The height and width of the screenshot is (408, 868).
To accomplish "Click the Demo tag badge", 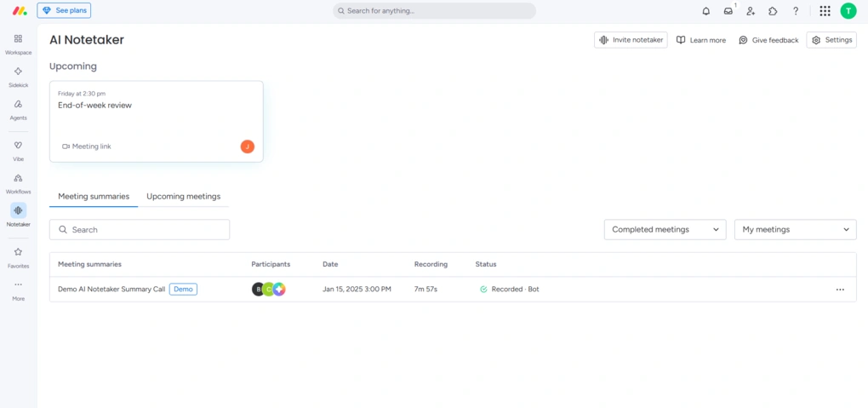I will [183, 290].
